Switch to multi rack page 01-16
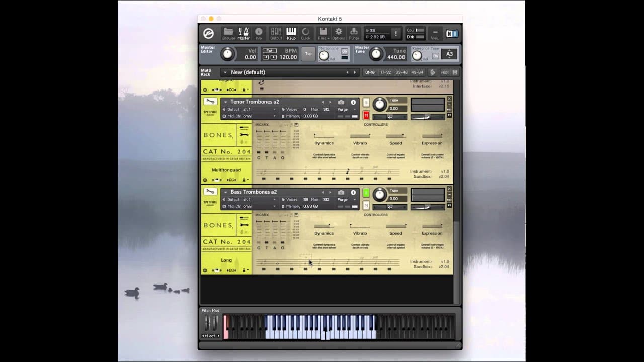 pyautogui.click(x=370, y=72)
